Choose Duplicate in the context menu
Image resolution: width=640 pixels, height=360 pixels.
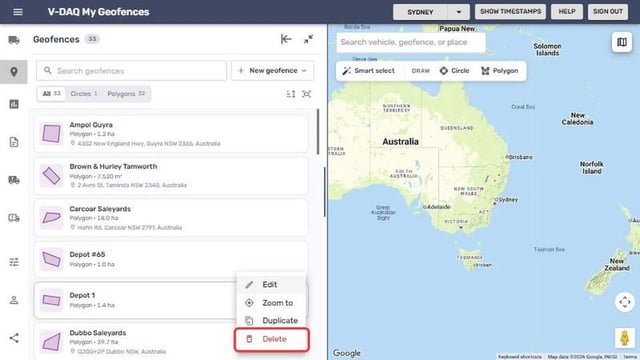[272, 320]
